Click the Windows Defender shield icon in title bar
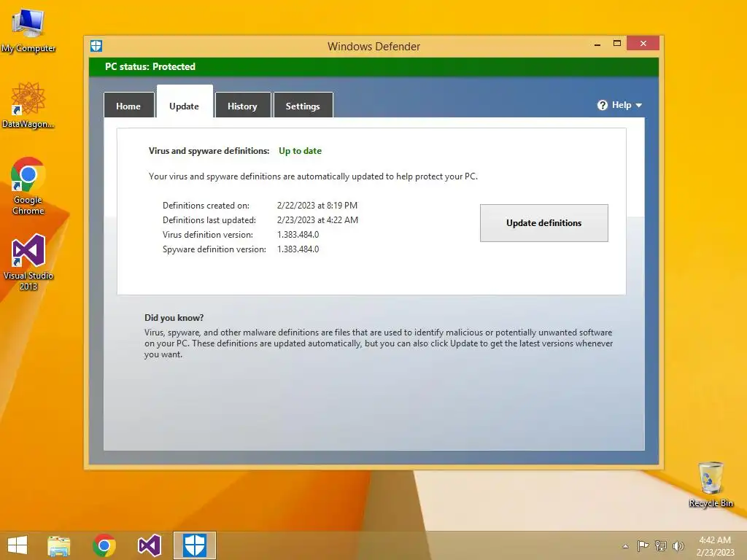 (x=96, y=46)
